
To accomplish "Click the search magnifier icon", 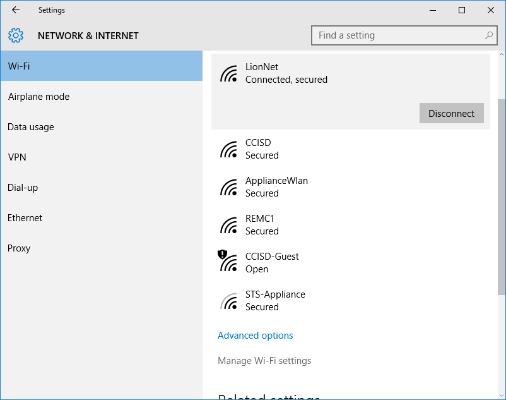I will (489, 35).
